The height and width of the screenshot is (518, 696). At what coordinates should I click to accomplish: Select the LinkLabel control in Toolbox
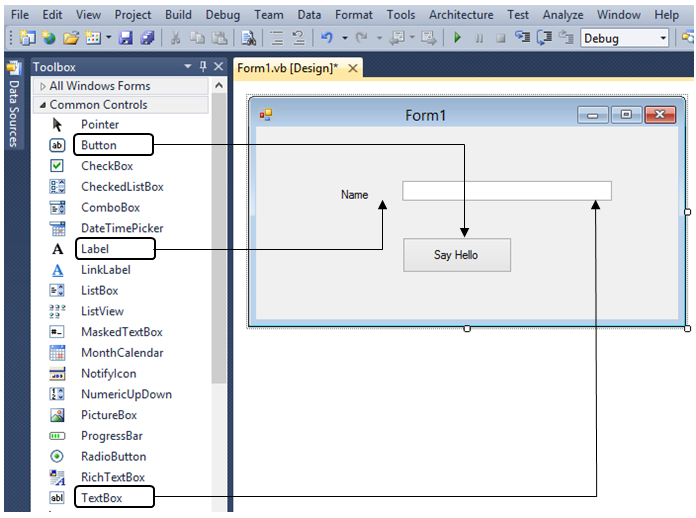pos(106,270)
